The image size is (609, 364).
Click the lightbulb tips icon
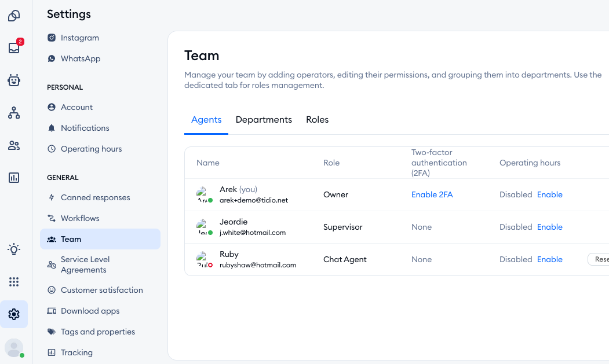(x=14, y=249)
